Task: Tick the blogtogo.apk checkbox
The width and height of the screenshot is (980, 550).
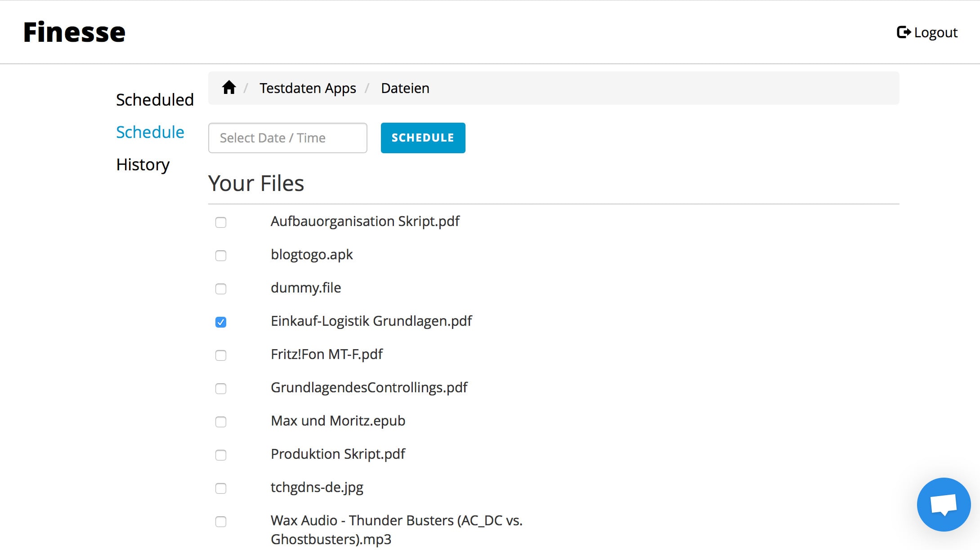Action: coord(221,256)
